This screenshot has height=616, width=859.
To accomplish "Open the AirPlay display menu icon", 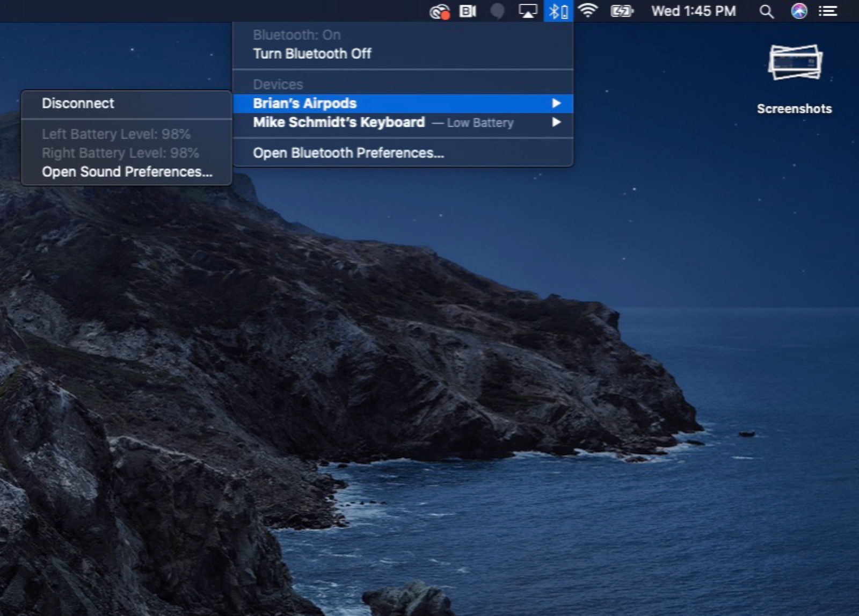I will 528,11.
